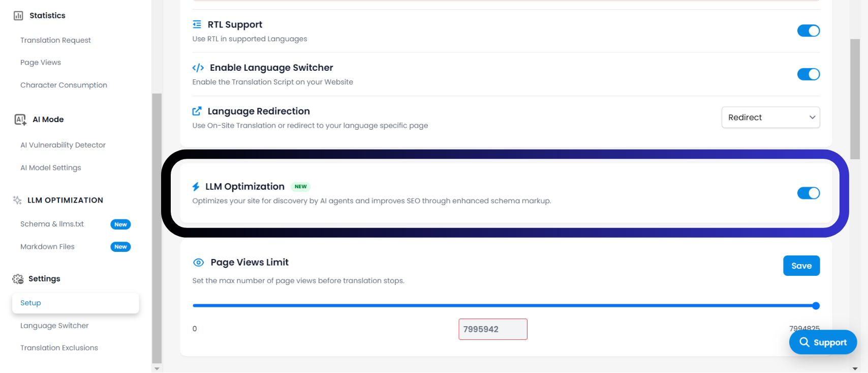Click the RTL Support indent icon
868x373 pixels.
pos(197,24)
